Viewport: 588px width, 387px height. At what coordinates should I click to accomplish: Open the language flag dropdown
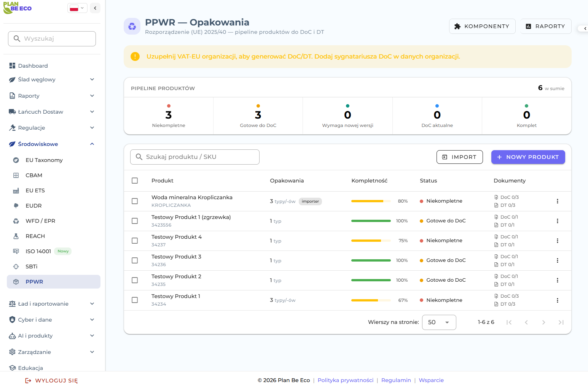coord(77,8)
